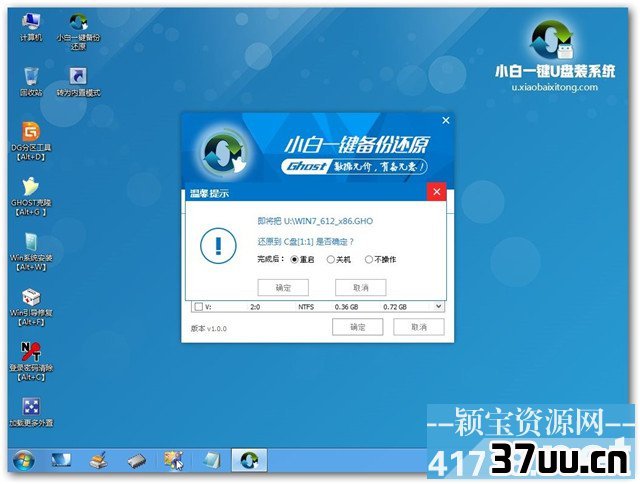This screenshot has width=640, height=484.
Task: Select 关机 radio option after completion
Action: click(x=339, y=260)
